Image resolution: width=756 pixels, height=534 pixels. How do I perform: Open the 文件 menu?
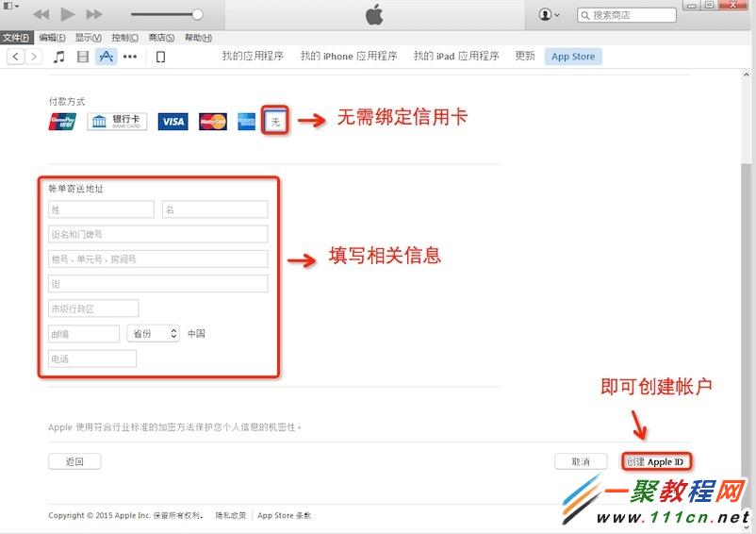(15, 38)
